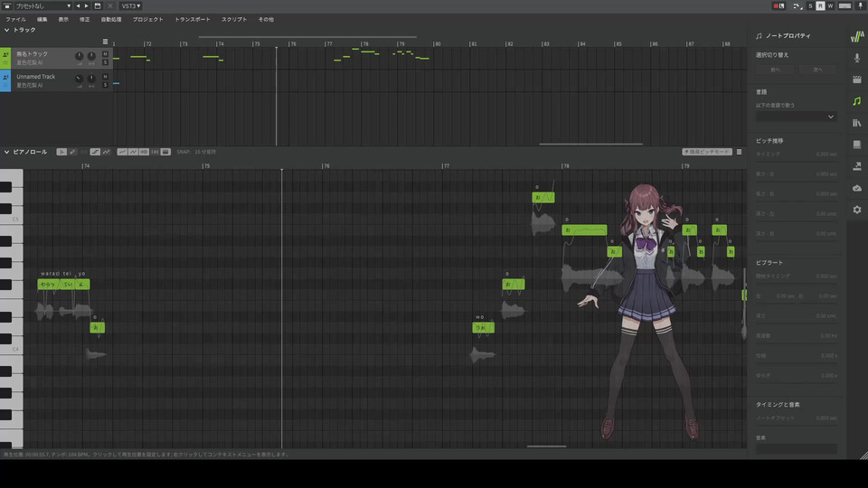
Task: Open the preset name dropdown
Action: (x=42, y=6)
